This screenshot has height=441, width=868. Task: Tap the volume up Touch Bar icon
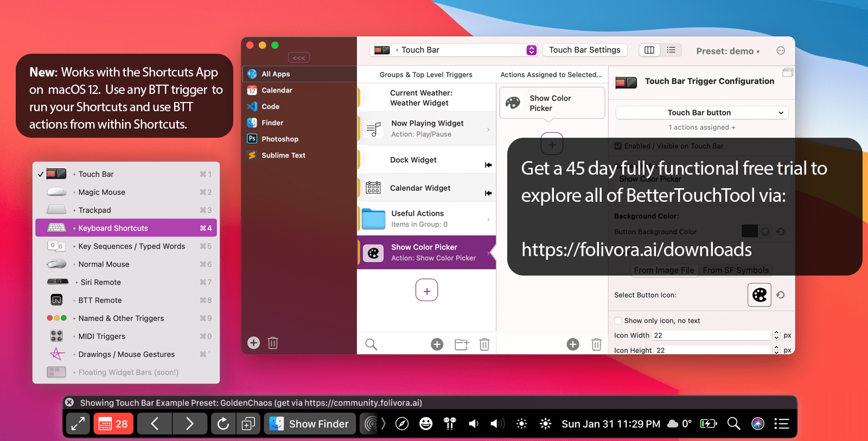coord(497,424)
